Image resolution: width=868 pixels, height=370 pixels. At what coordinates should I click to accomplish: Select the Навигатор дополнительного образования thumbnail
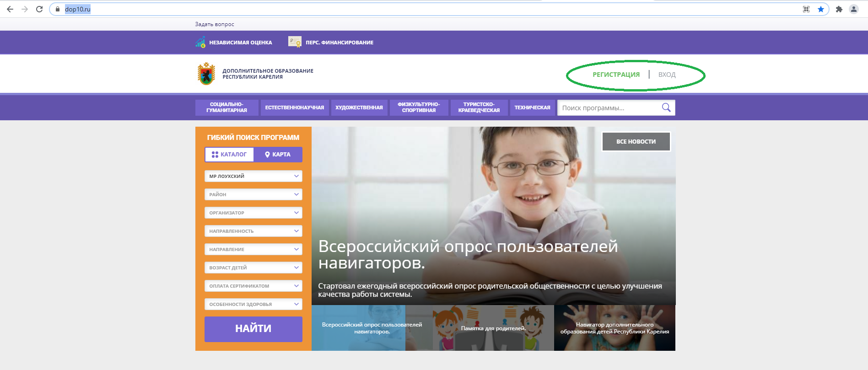coord(615,328)
